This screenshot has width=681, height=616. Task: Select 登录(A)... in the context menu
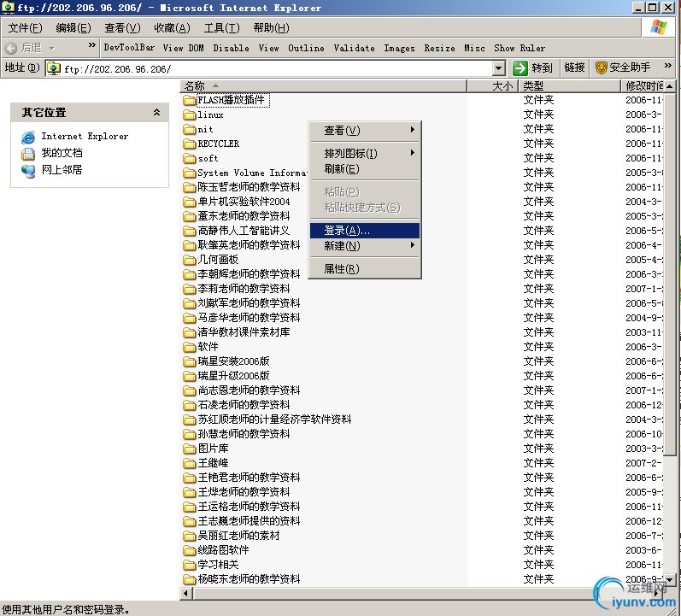(x=365, y=231)
